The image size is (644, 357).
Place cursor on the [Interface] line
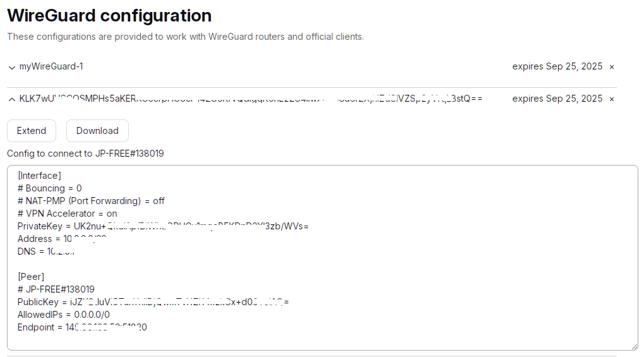pos(39,176)
